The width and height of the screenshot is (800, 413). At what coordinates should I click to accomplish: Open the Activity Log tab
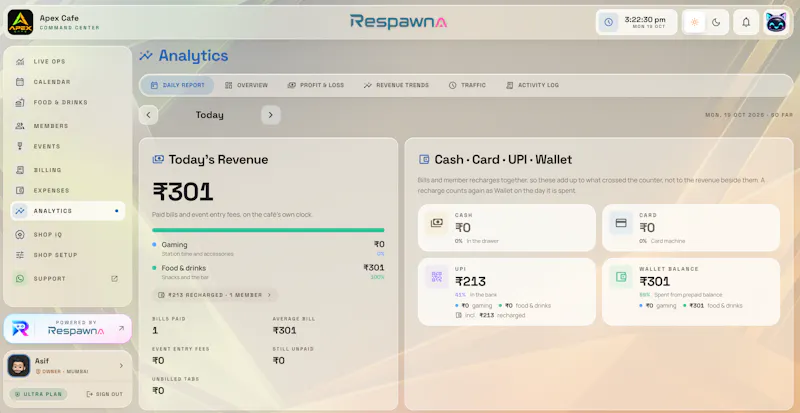tap(533, 85)
